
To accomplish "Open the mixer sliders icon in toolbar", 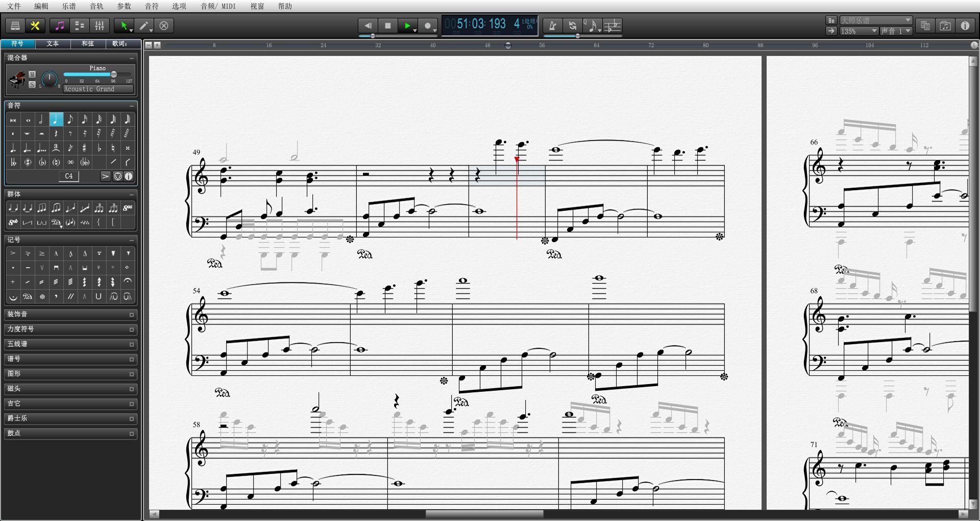I will point(100,26).
